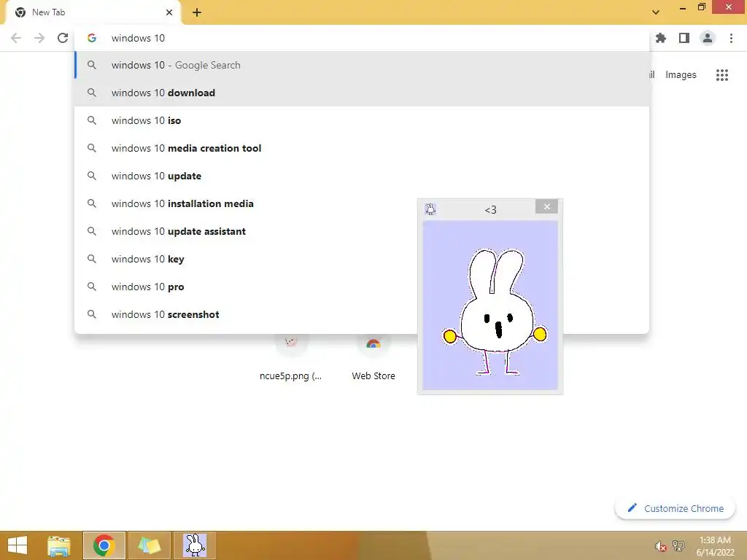Click the muted volume tray icon
This screenshot has height=560, width=747.
click(660, 546)
